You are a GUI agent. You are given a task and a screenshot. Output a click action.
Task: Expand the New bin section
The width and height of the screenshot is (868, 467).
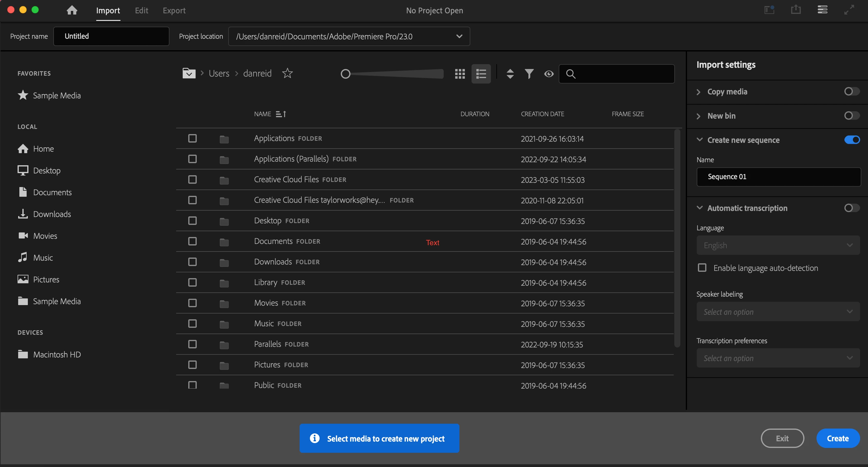click(699, 116)
